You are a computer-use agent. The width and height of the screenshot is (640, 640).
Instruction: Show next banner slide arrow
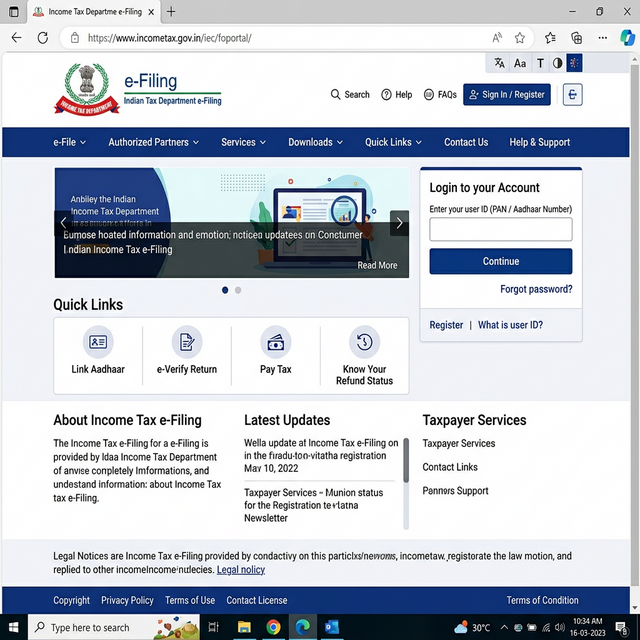tap(399, 223)
